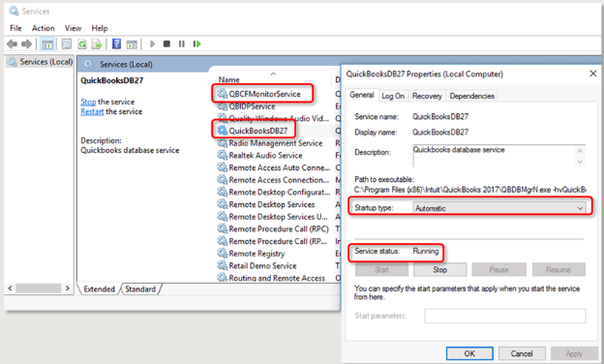Click the OK button
The image size is (604, 364).
(x=469, y=353)
